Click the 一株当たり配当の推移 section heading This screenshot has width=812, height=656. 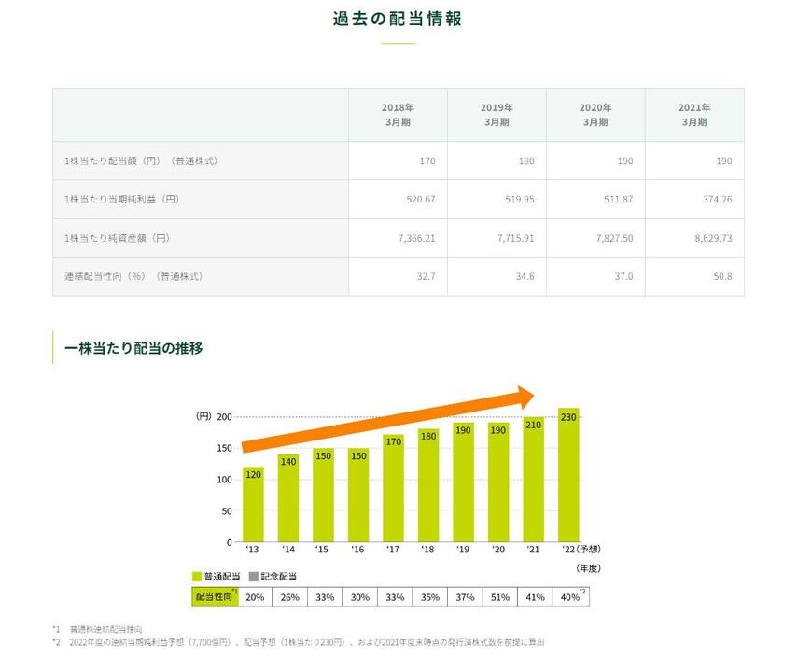(x=133, y=348)
